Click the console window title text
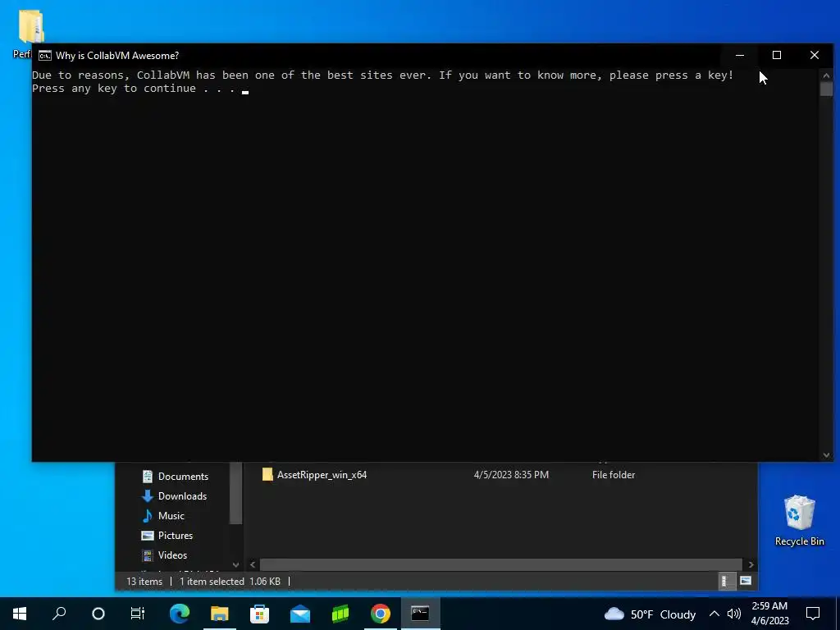Image resolution: width=840 pixels, height=630 pixels. [x=117, y=56]
